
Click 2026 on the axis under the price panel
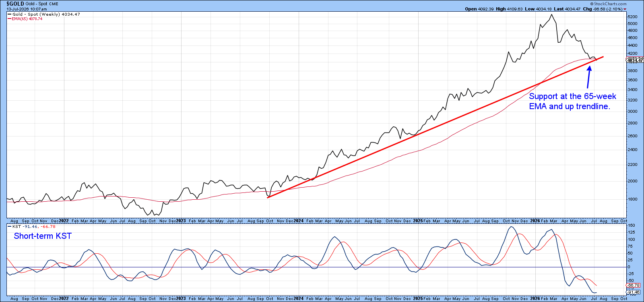click(x=535, y=221)
